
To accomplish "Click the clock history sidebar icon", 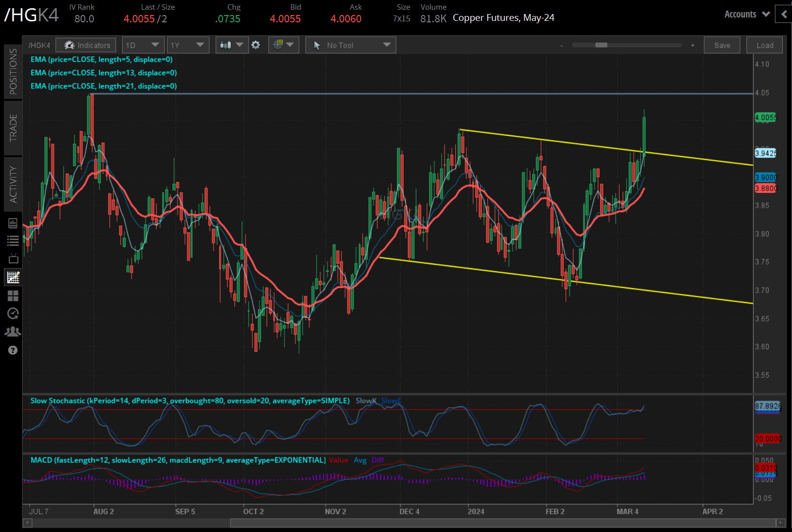I will coord(13,314).
